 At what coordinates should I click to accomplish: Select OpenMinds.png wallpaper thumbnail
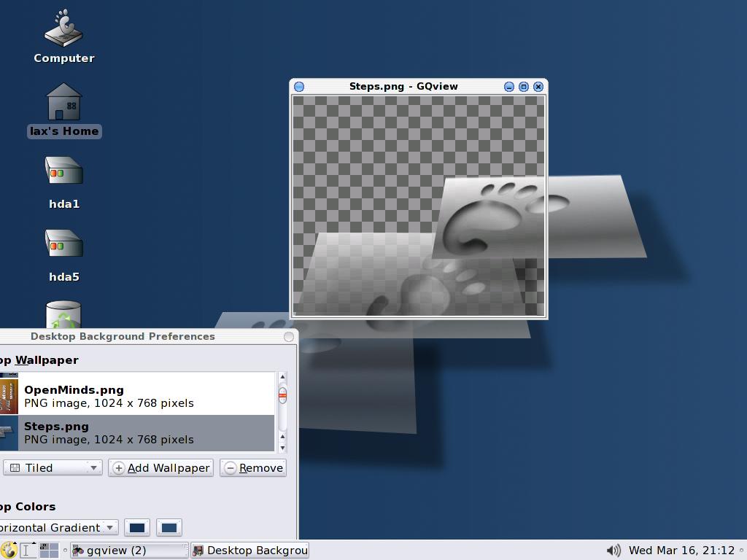tap(9, 396)
